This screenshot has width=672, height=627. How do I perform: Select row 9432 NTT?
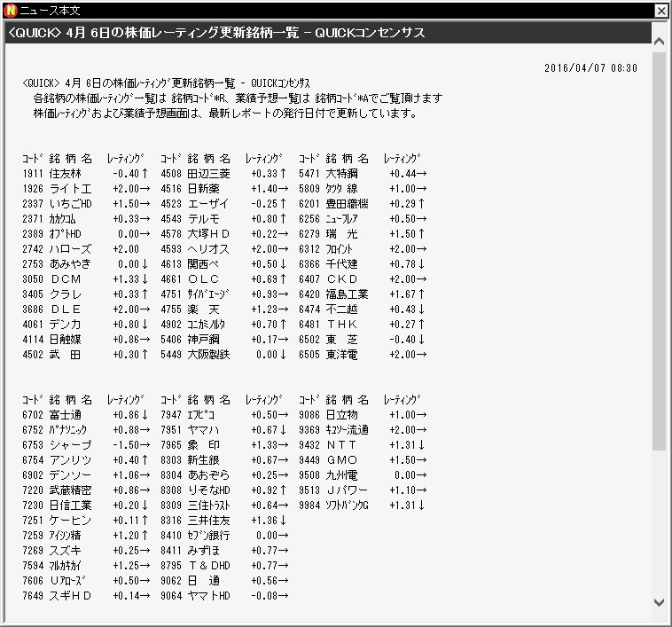click(x=363, y=445)
